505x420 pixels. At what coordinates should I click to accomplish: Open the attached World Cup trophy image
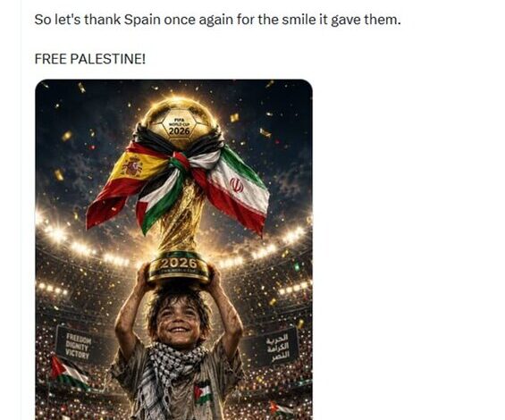[x=173, y=249]
